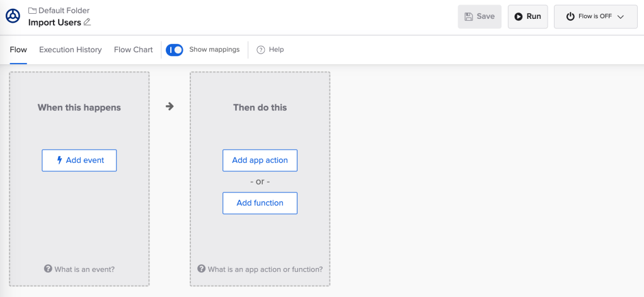The width and height of the screenshot is (644, 297).
Task: Toggle the Show mappings switch
Action: coord(175,50)
